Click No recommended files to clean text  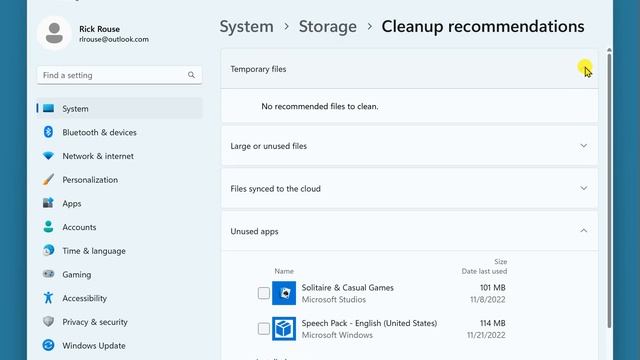coord(320,106)
